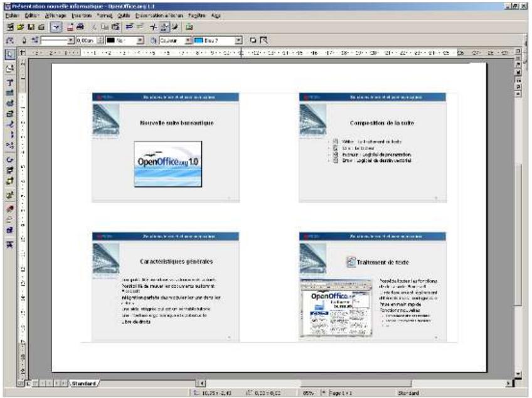532x398 pixels.
Task: Click the horizontal scrollbar left arrow
Action: coord(201,384)
